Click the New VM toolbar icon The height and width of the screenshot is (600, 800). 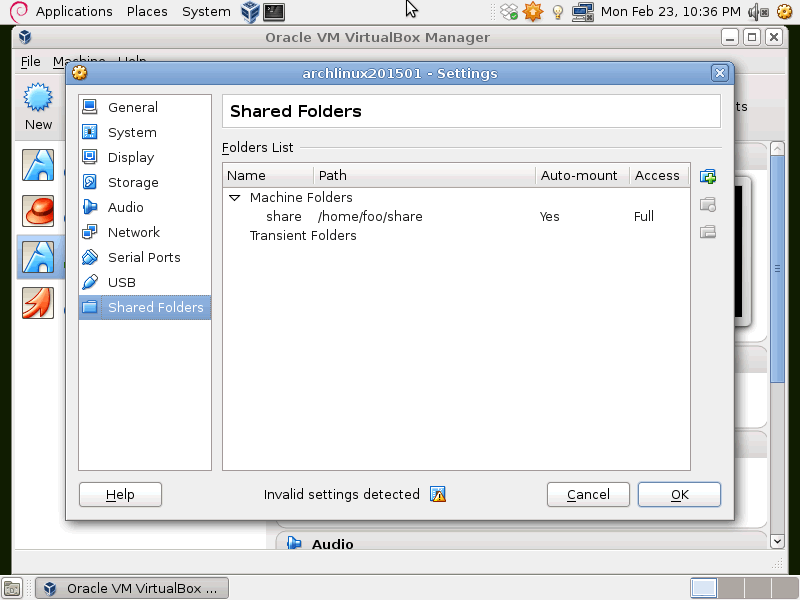point(38,107)
